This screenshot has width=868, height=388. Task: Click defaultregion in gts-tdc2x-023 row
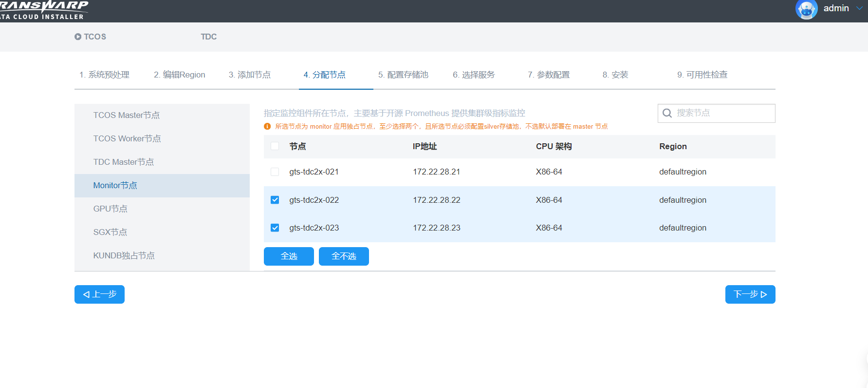(683, 228)
